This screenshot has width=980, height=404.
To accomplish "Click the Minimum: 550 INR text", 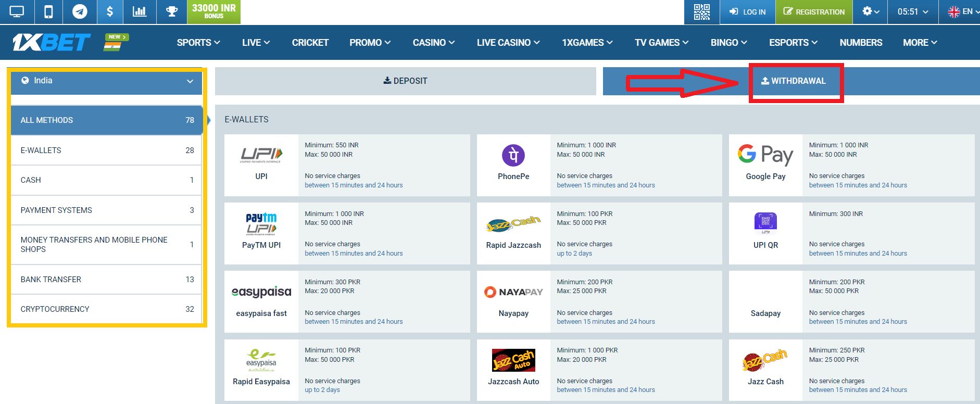I will point(332,145).
